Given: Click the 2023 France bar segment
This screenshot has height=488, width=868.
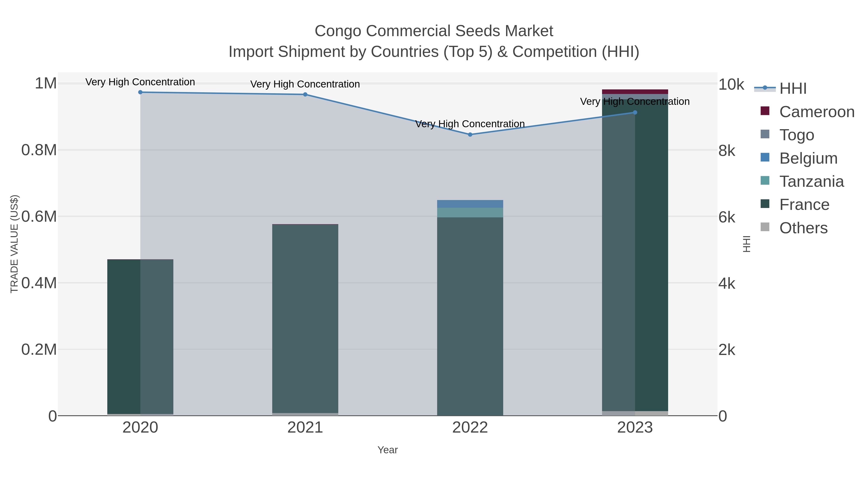Looking at the screenshot, I should 635,255.
